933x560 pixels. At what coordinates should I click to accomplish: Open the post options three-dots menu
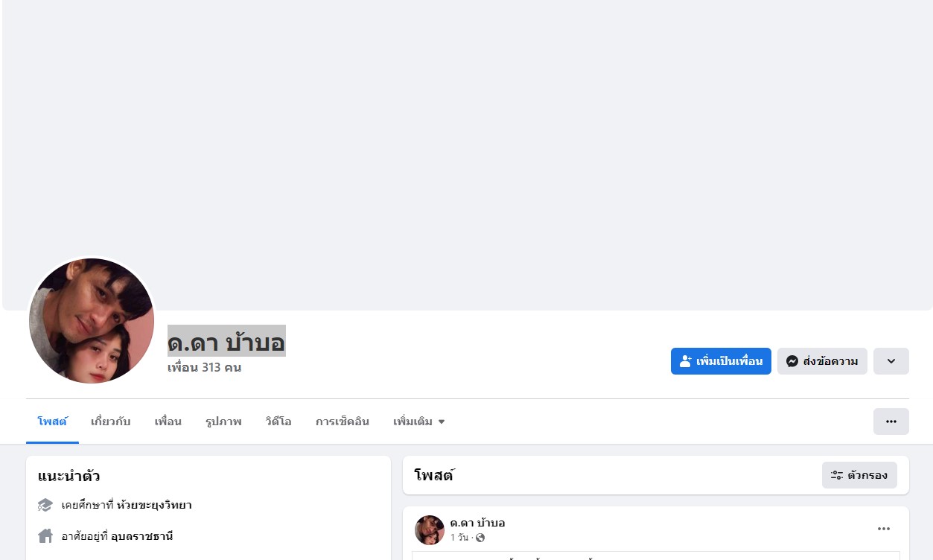[x=884, y=529]
